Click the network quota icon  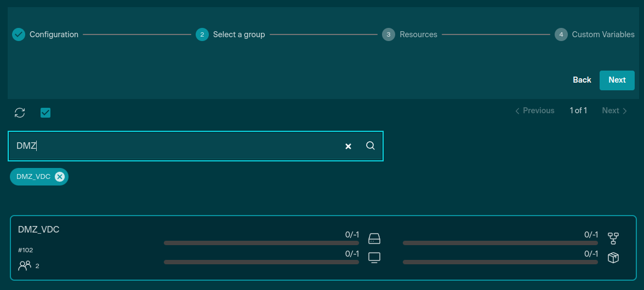613,239
